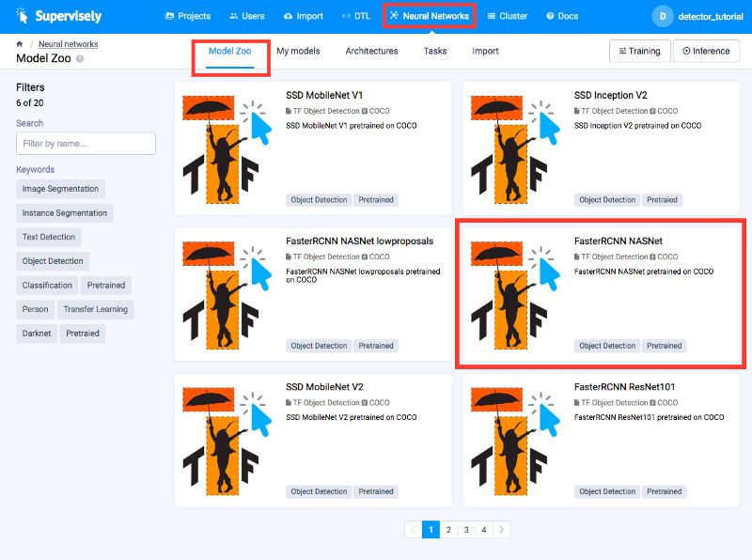This screenshot has width=752, height=560.
Task: Focus the Filter by name search field
Action: click(86, 144)
